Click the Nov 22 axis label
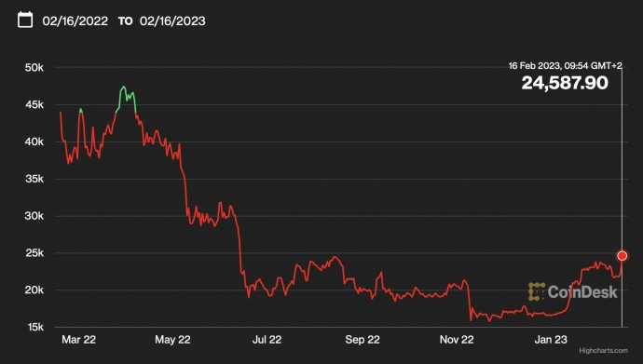The image size is (643, 364). click(x=457, y=339)
